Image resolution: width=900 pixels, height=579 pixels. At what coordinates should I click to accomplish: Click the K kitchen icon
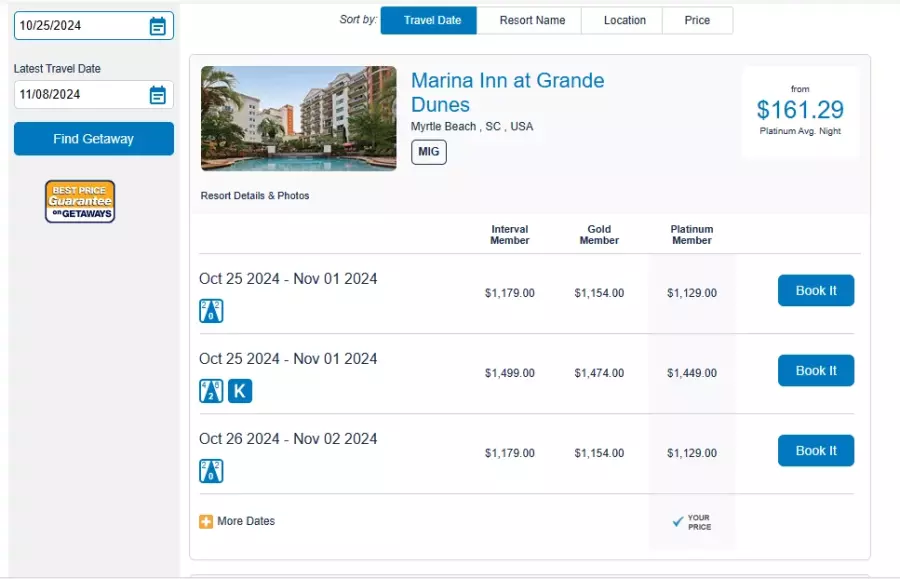[240, 391]
